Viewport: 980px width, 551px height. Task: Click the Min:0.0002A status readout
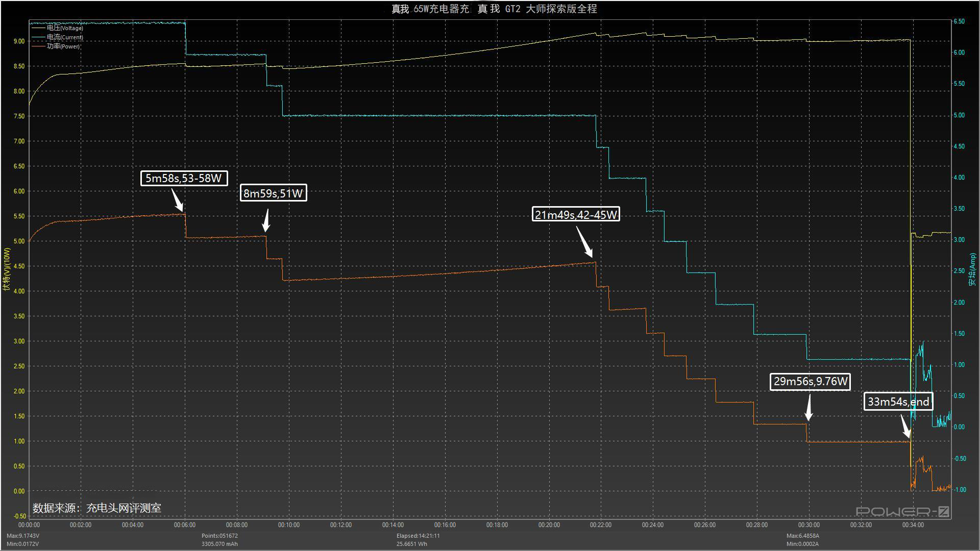point(802,544)
